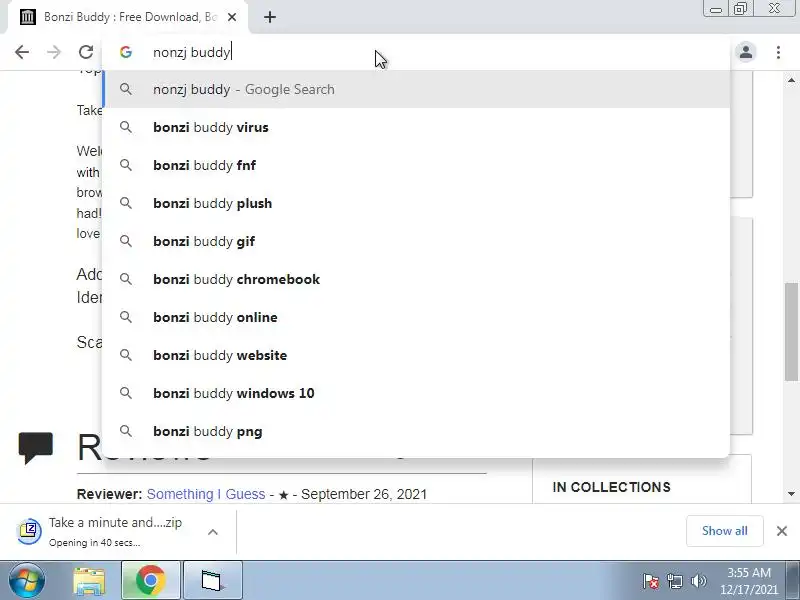Close the Bonzi Buddy tab
The image size is (800, 600).
coord(232,17)
